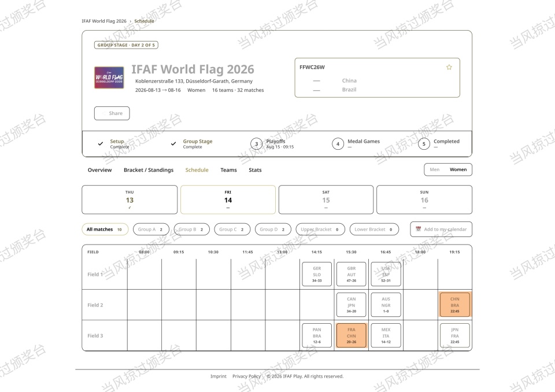Select step 3 Playoffs circle

(x=256, y=144)
